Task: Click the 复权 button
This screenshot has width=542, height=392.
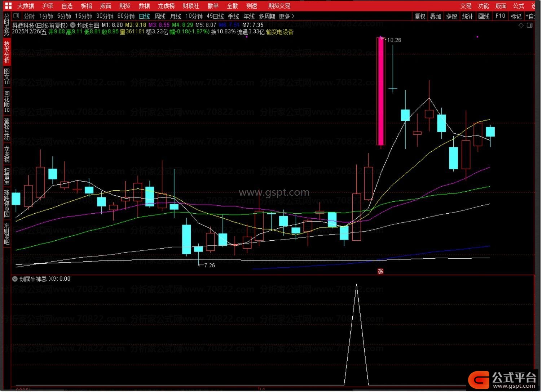Action: click(420, 16)
